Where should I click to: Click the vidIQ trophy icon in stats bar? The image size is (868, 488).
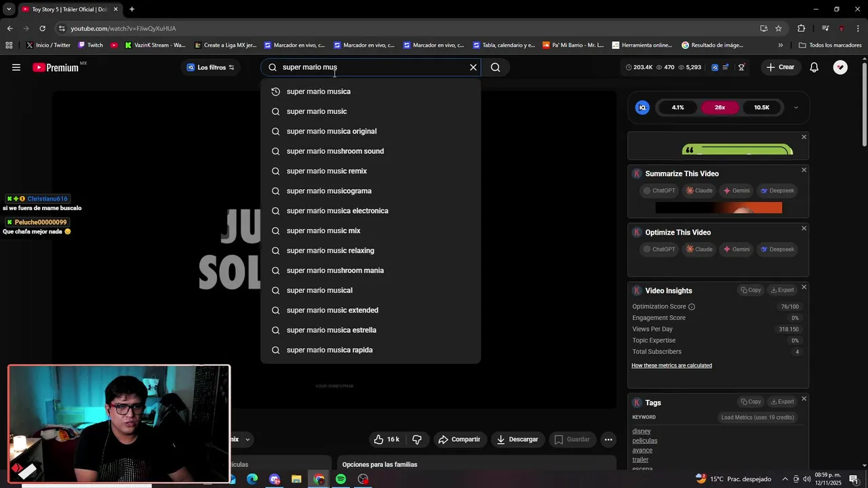click(x=741, y=67)
